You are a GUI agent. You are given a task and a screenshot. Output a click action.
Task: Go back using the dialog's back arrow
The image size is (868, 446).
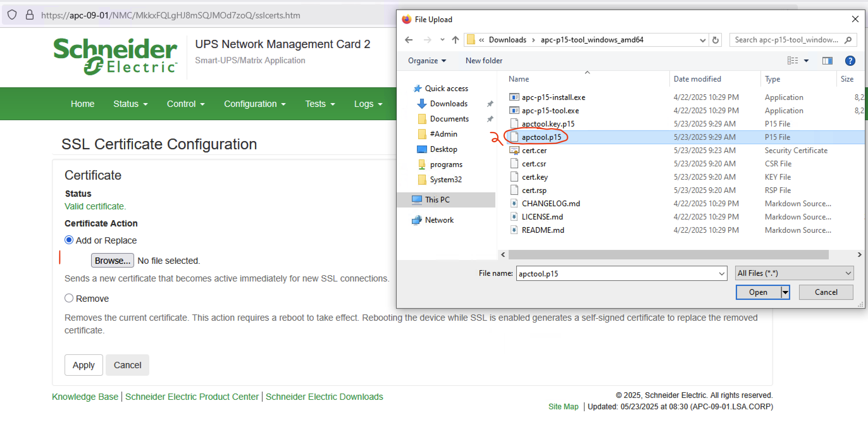[408, 40]
